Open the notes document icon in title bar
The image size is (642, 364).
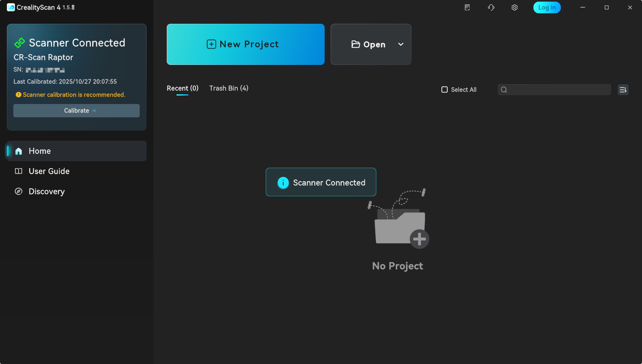[x=467, y=8]
